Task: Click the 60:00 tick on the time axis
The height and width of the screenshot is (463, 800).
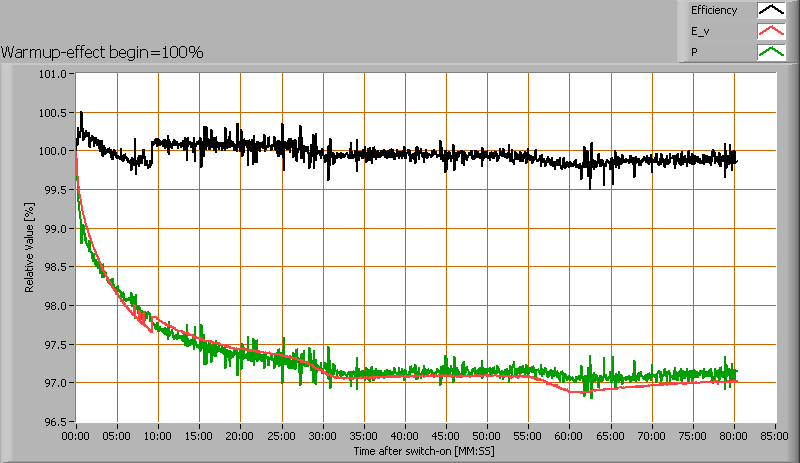Action: (x=569, y=436)
